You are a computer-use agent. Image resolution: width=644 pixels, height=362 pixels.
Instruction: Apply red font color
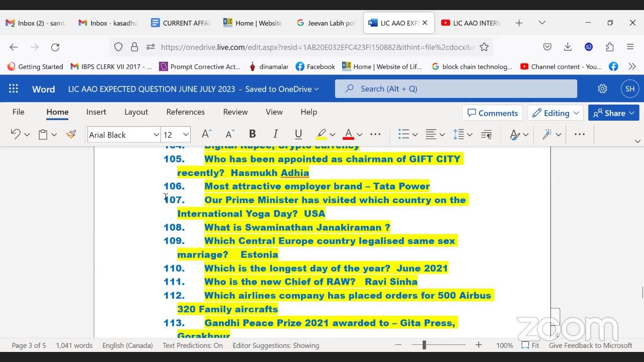coord(348,134)
